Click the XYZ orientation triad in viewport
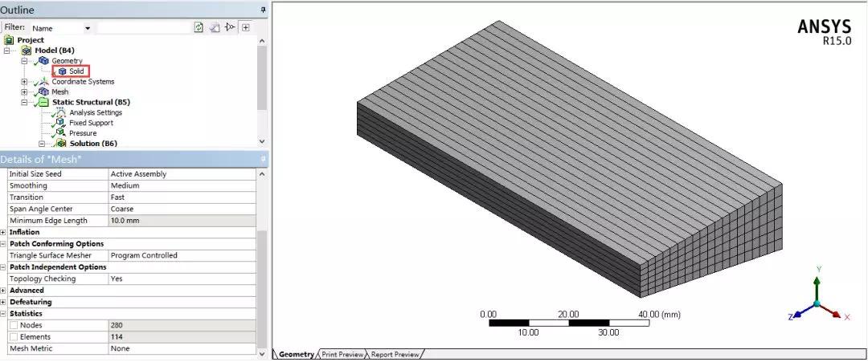 pos(817,302)
